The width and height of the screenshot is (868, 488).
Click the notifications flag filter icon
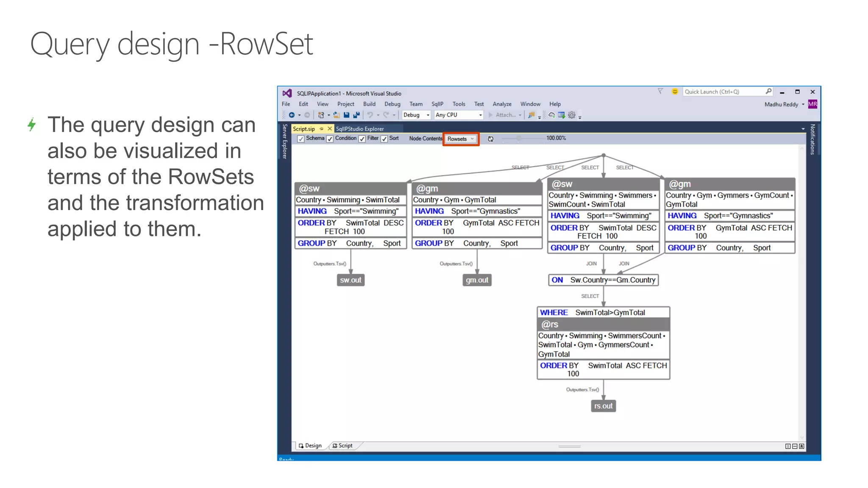point(660,91)
